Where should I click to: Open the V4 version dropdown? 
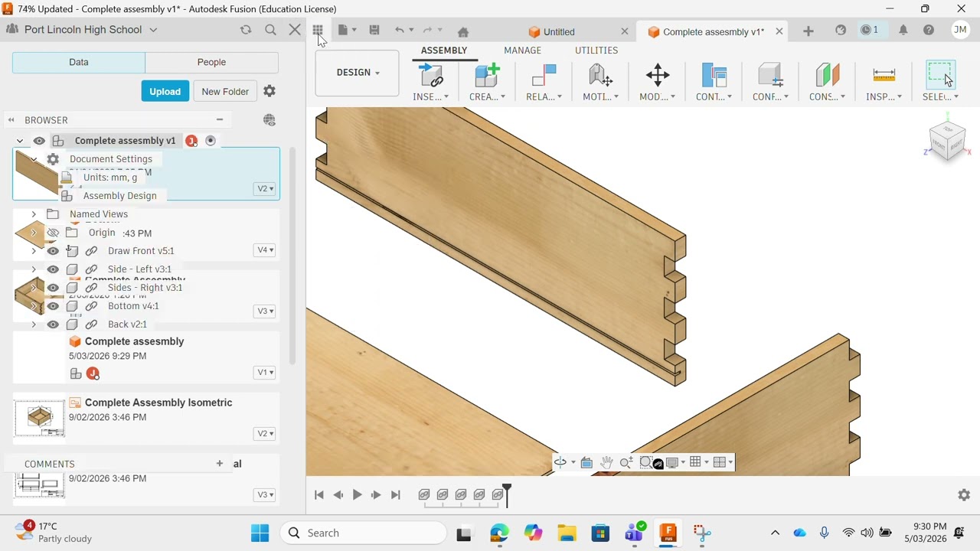coord(265,250)
